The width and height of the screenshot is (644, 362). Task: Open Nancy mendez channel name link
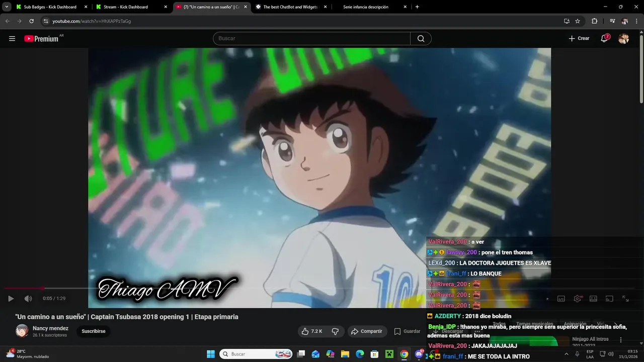[x=50, y=328]
